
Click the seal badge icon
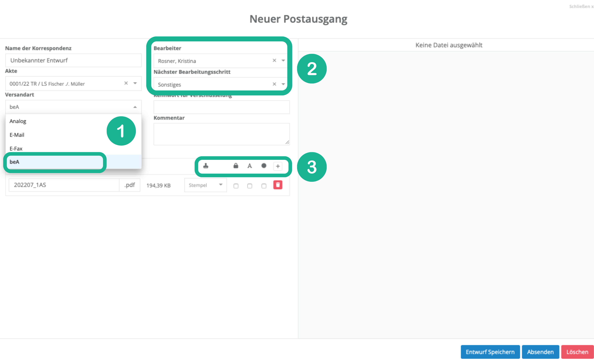pyautogui.click(x=264, y=166)
